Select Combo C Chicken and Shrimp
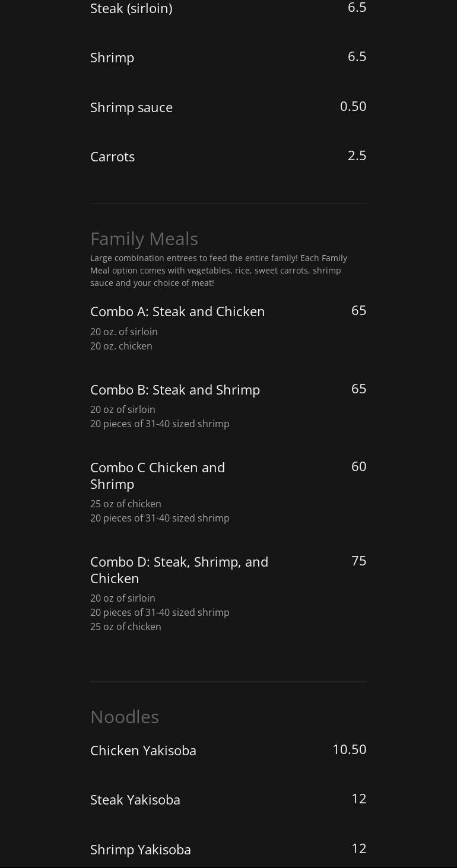The width and height of the screenshot is (457, 868). click(x=158, y=476)
